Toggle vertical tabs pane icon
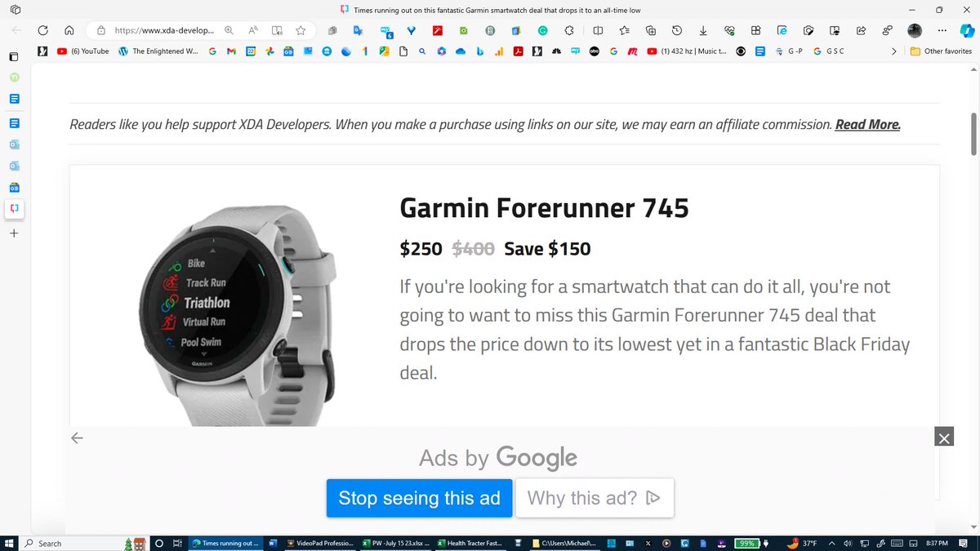The image size is (980, 551). pos(14,57)
